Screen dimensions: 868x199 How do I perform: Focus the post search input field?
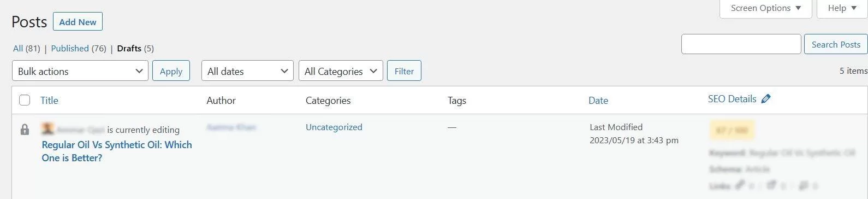pos(741,44)
